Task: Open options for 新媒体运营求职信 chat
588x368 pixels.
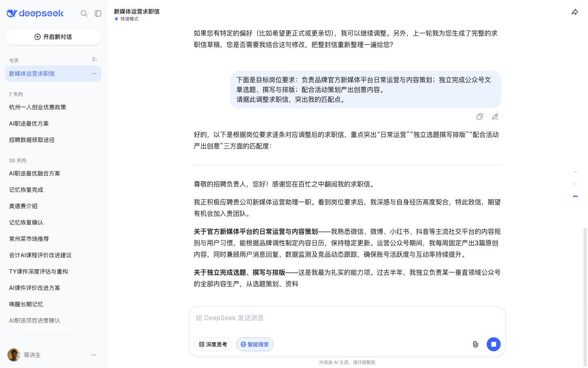Action: click(94, 74)
